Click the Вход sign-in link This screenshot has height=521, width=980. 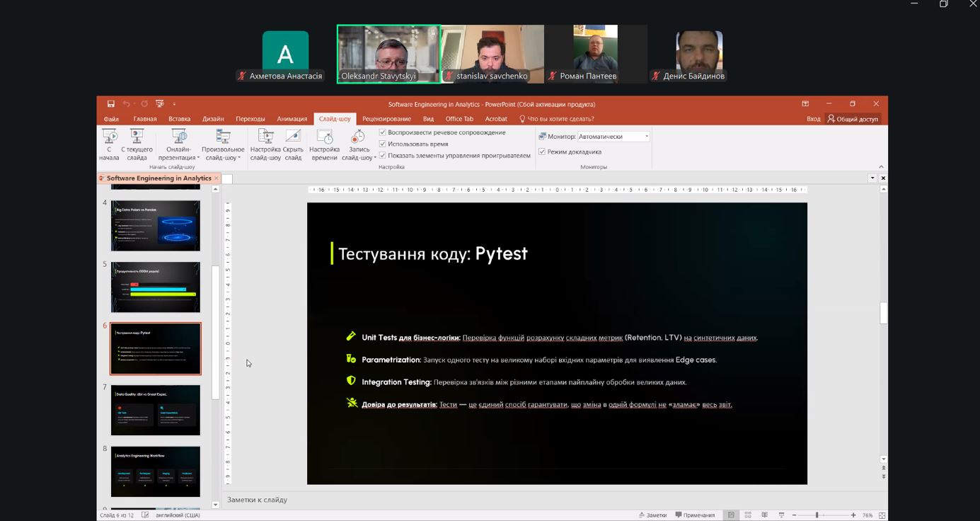tap(813, 119)
